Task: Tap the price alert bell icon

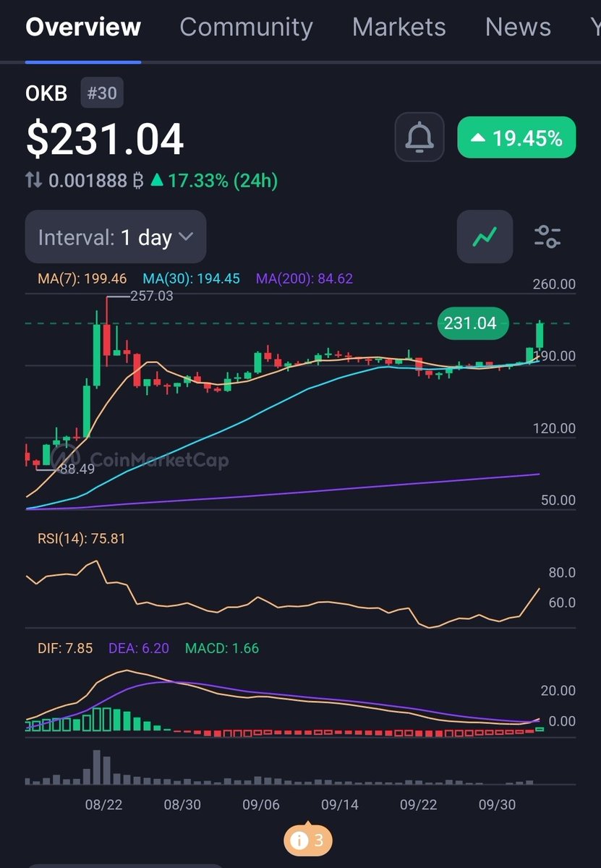Action: (x=419, y=137)
